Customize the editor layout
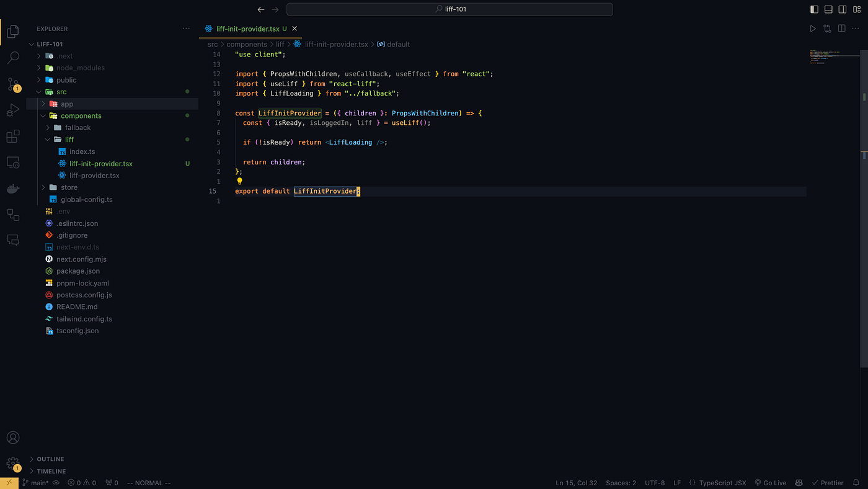Viewport: 868px width, 489px height. point(857,9)
